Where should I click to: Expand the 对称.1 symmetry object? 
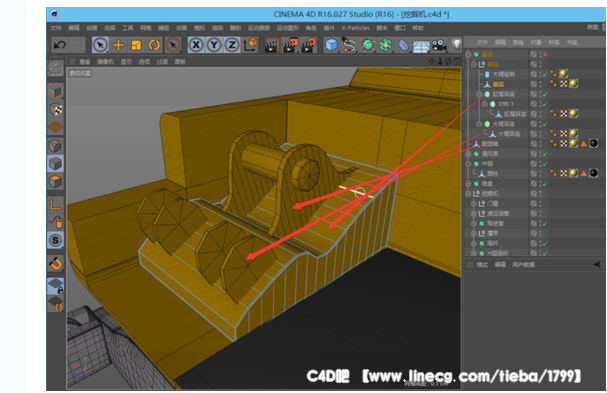coord(484,104)
